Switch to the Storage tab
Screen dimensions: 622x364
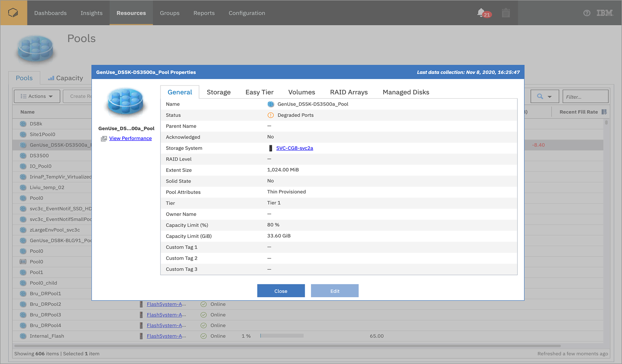click(x=219, y=92)
